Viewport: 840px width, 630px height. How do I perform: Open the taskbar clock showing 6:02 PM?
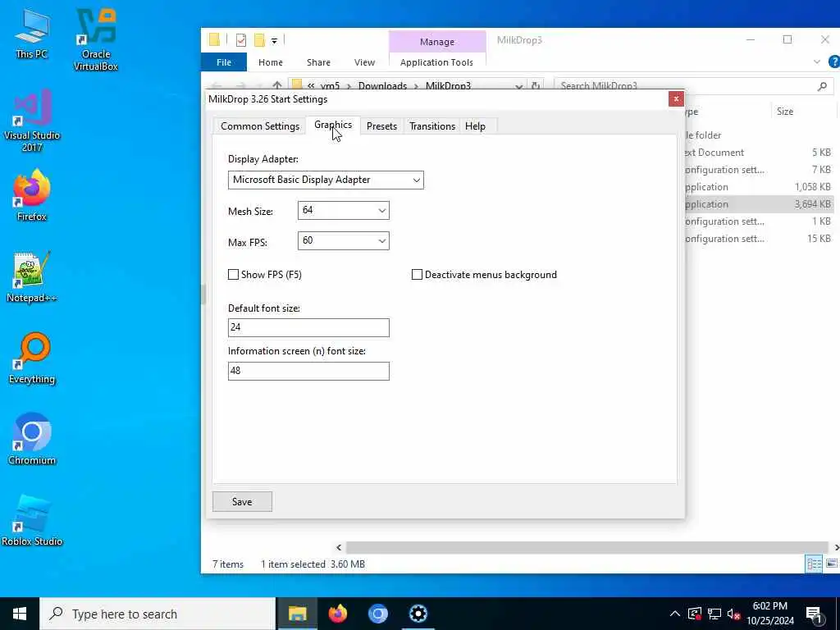pos(769,614)
